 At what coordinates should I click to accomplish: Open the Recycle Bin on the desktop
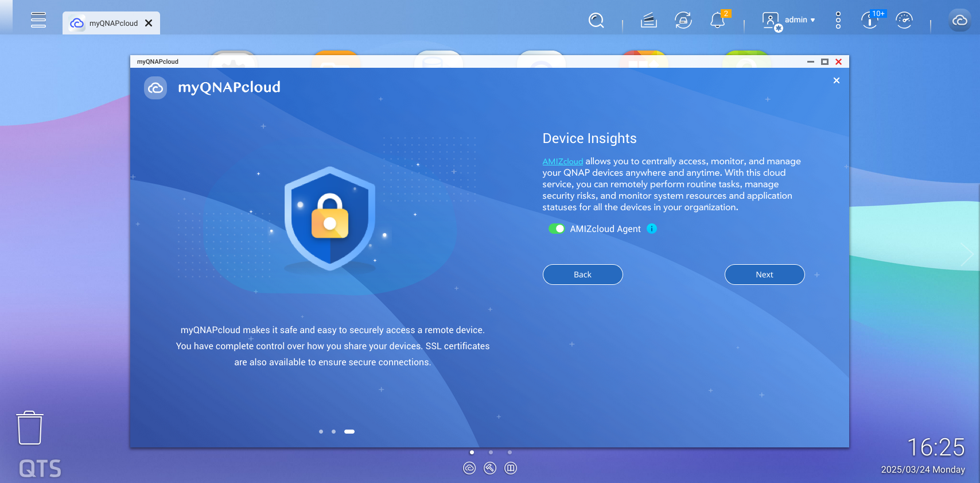click(30, 428)
